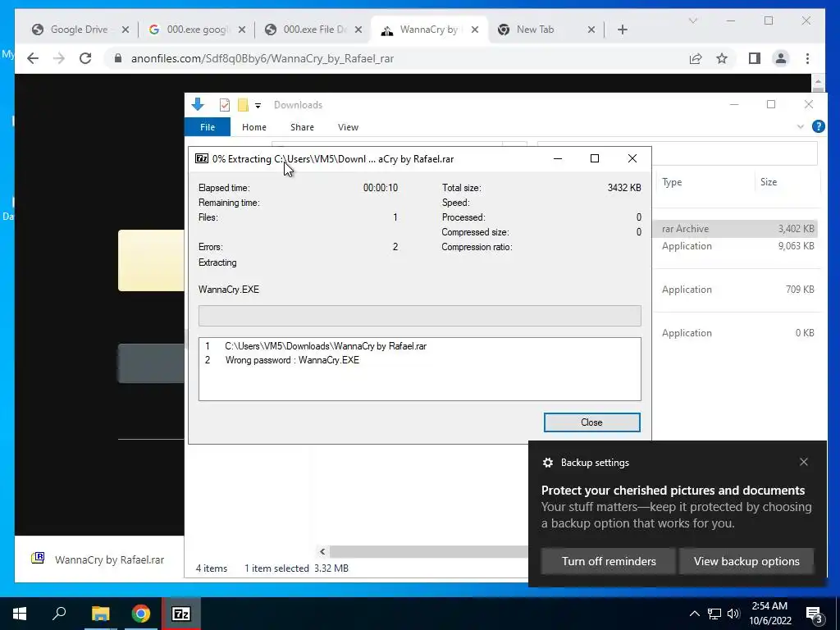Sort by the Type column header
The image size is (840, 630).
pyautogui.click(x=705, y=182)
